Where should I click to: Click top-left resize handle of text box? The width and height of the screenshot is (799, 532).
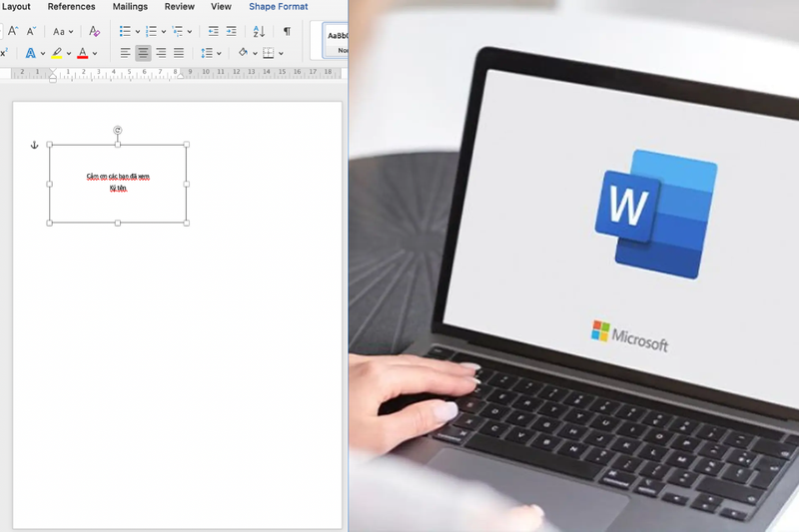(x=49, y=145)
